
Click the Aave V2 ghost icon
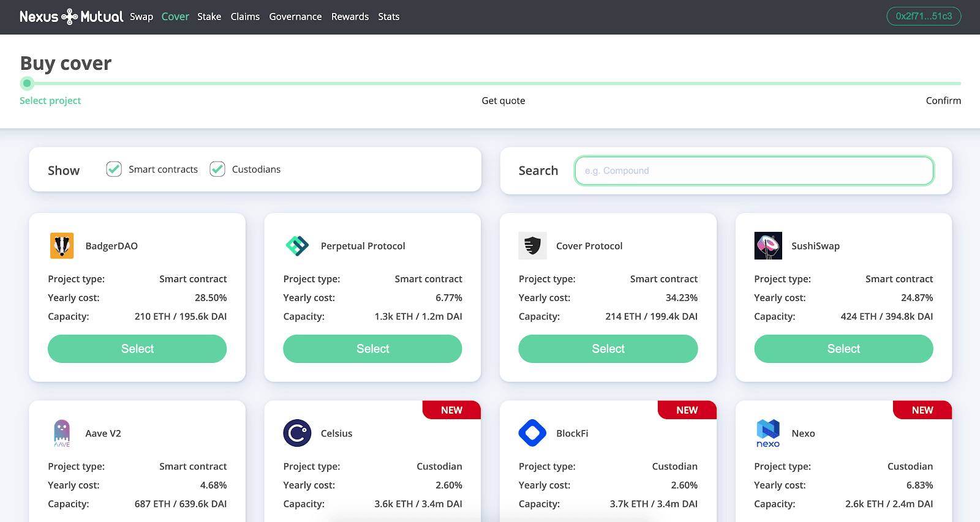pos(62,433)
